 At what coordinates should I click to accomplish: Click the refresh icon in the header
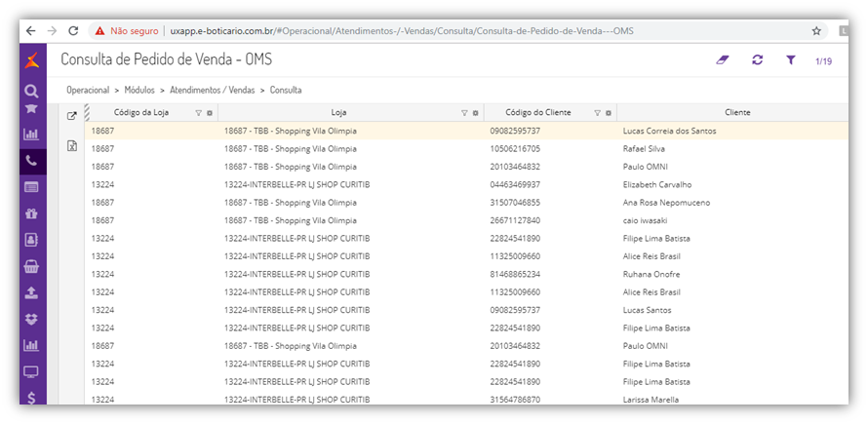(x=757, y=60)
